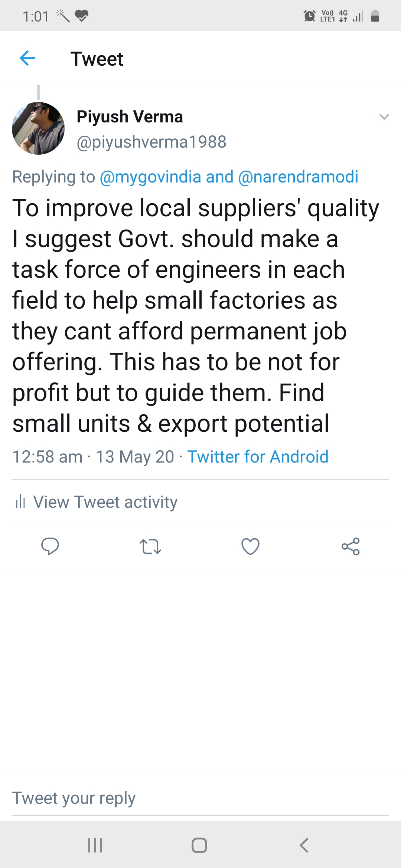Retweet this tweet
Image resolution: width=401 pixels, height=868 pixels.
tap(150, 546)
